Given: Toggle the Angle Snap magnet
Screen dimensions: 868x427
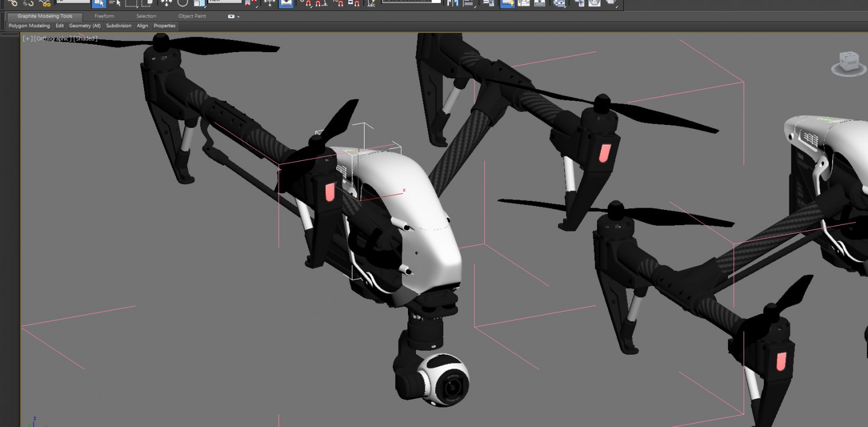Looking at the screenshot, I should pos(322,4).
